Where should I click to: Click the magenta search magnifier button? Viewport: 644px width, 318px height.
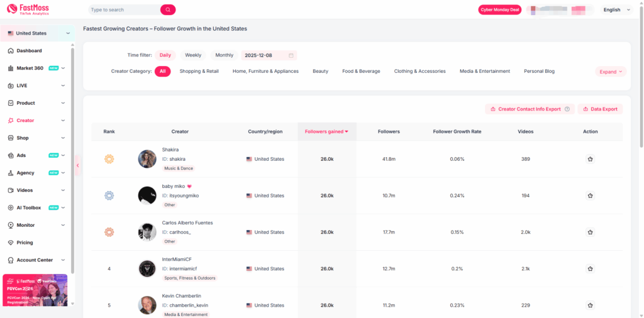(x=168, y=10)
